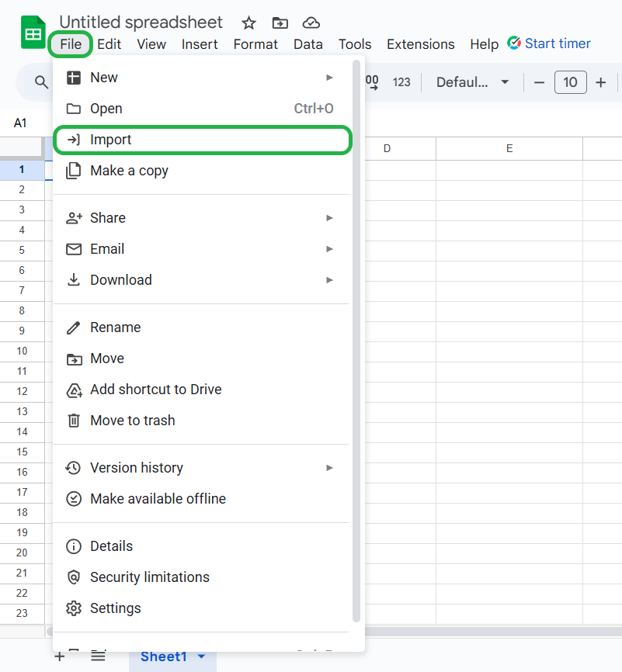Open the 123 number format menu
This screenshot has width=622, height=672.
pyautogui.click(x=401, y=81)
